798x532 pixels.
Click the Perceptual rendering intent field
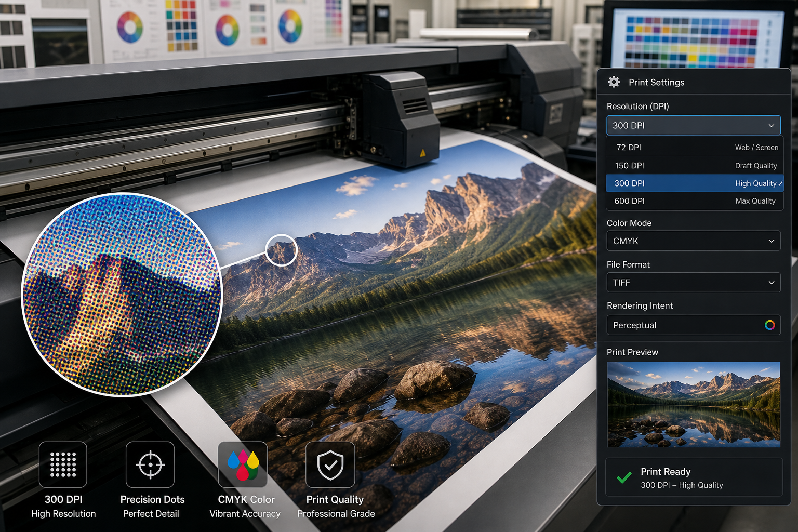[693, 325]
